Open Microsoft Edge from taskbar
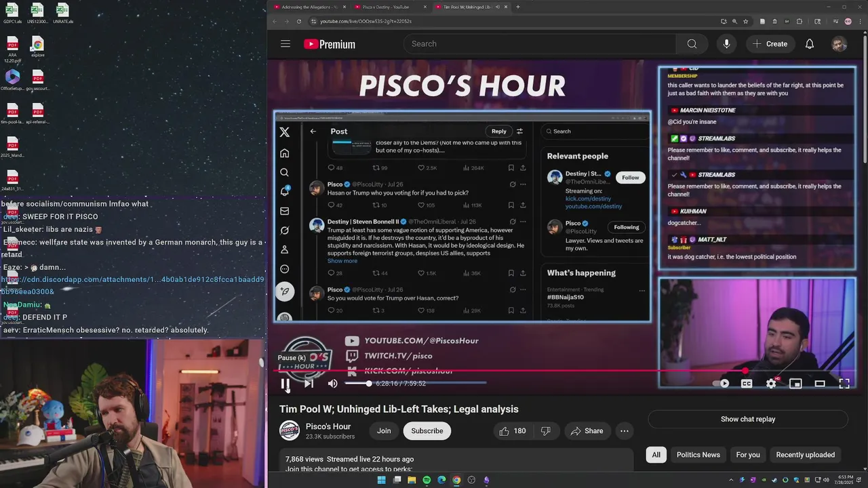Viewport: 868px width, 488px height. click(441, 480)
